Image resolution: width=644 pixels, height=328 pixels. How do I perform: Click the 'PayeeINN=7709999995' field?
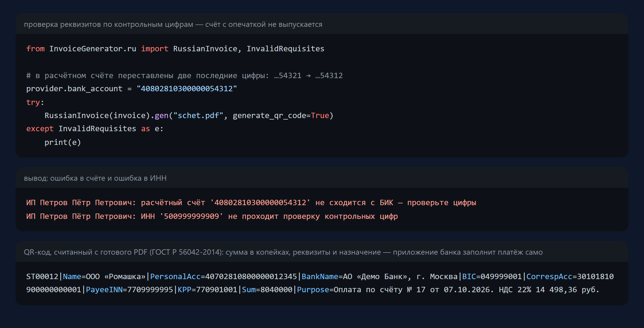coord(129,290)
